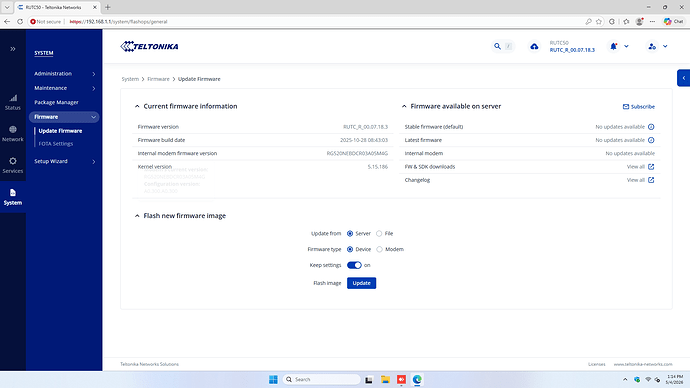This screenshot has width=690, height=388.
Task: Open the taskbar clock and date
Action: 675,379
